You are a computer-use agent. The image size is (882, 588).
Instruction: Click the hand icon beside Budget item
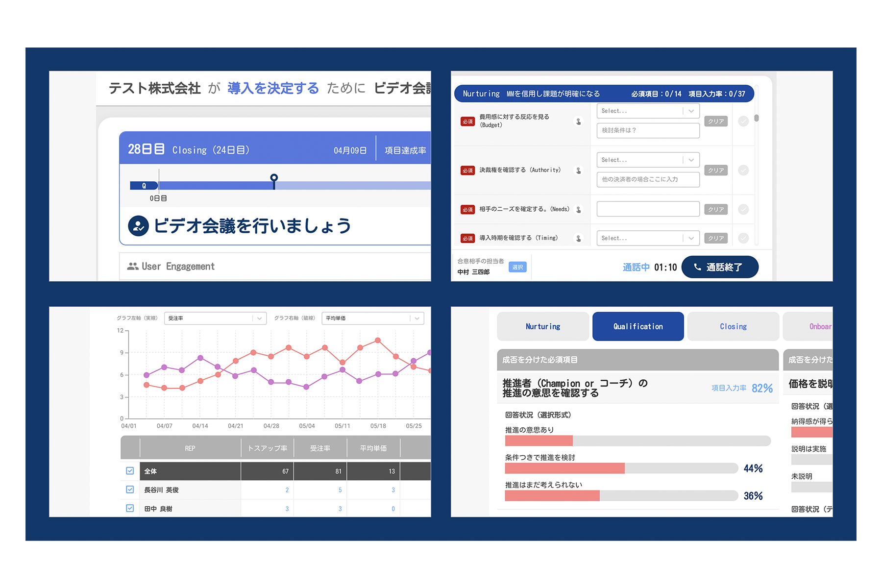tap(579, 122)
